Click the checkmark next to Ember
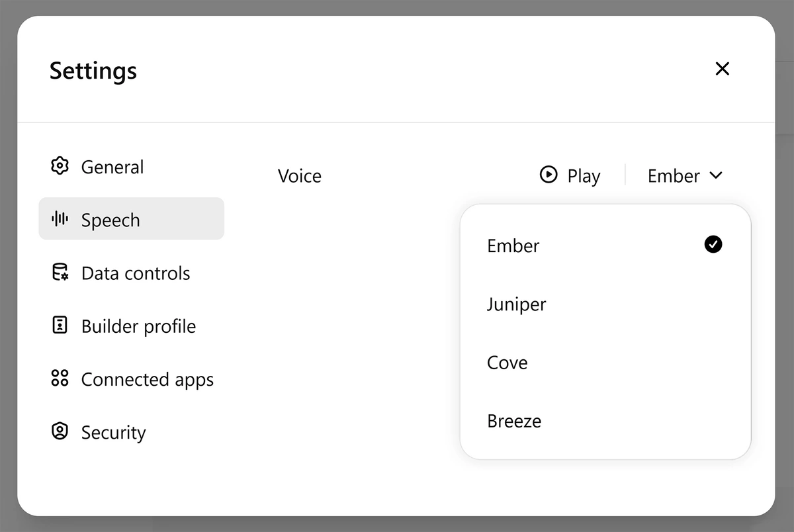This screenshot has height=532, width=794. (713, 245)
